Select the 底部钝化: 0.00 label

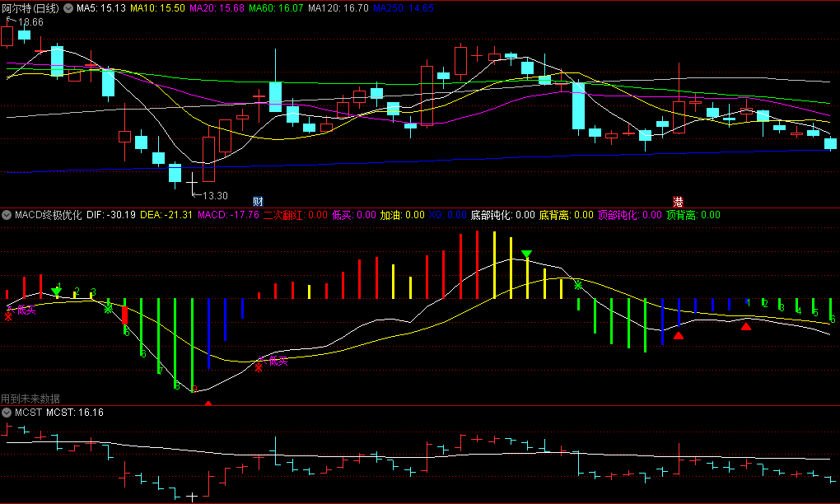(x=502, y=215)
